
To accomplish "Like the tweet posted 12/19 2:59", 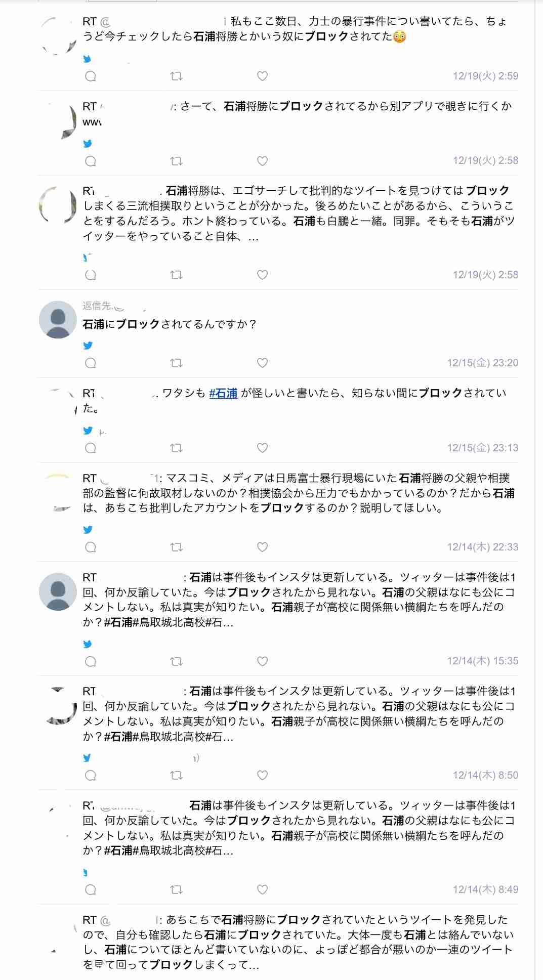I will click(x=262, y=76).
